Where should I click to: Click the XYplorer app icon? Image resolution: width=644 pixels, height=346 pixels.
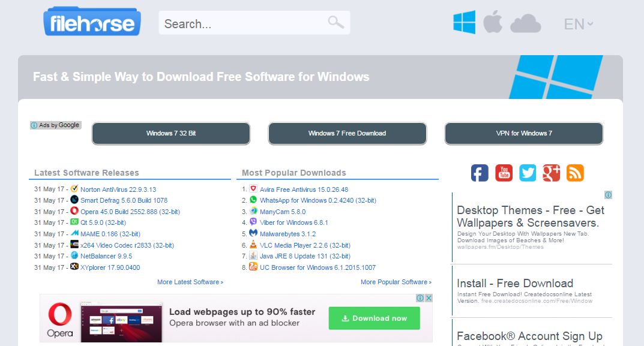[74, 266]
